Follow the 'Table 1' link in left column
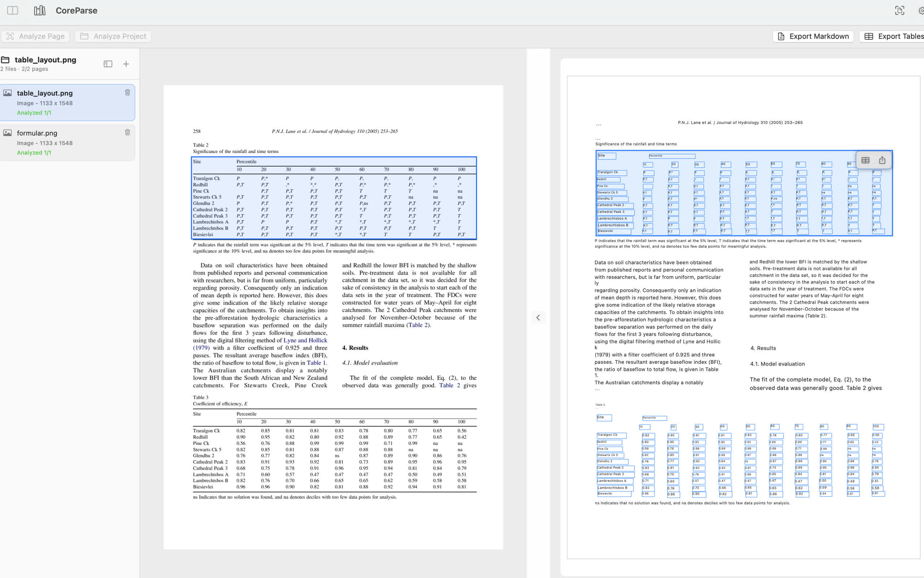 click(x=317, y=363)
